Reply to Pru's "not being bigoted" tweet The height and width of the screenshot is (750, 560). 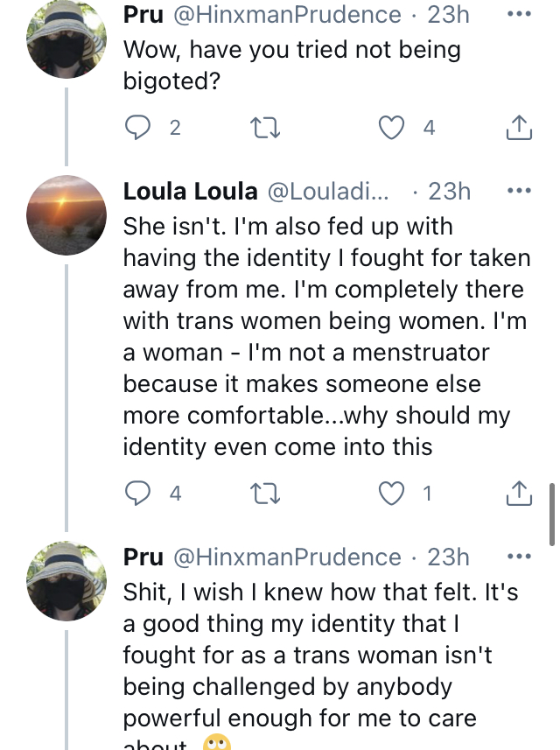137,129
